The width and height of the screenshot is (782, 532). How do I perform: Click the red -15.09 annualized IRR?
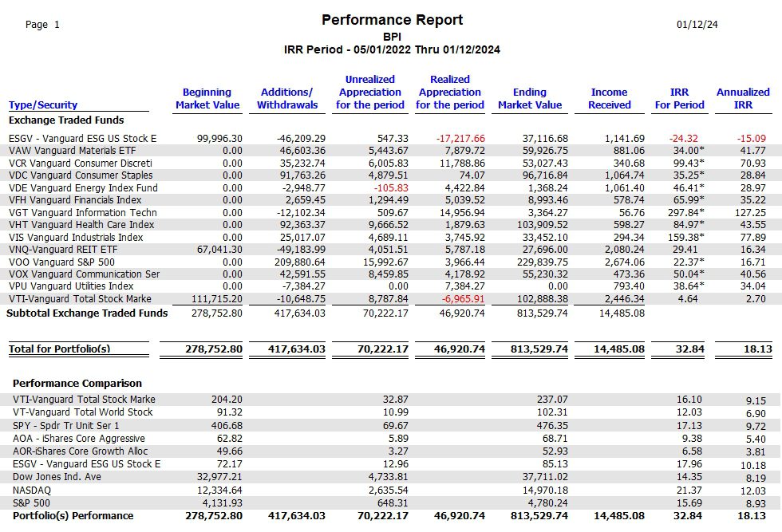point(751,138)
